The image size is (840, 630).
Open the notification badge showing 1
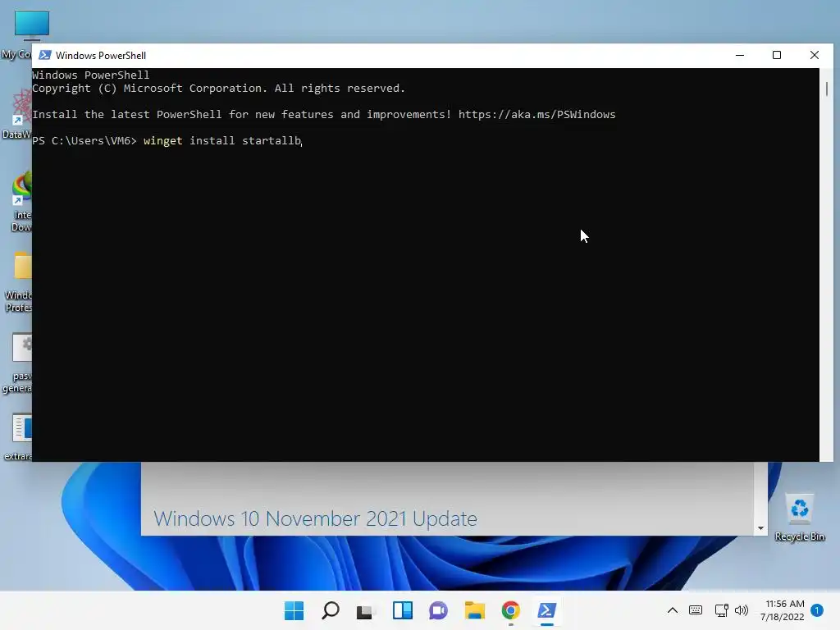pyautogui.click(x=817, y=610)
